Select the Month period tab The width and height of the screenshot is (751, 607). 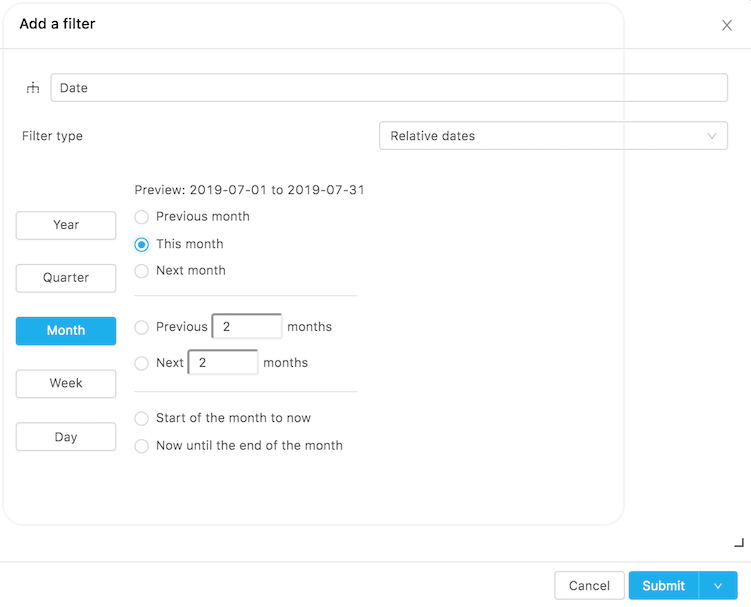(66, 331)
